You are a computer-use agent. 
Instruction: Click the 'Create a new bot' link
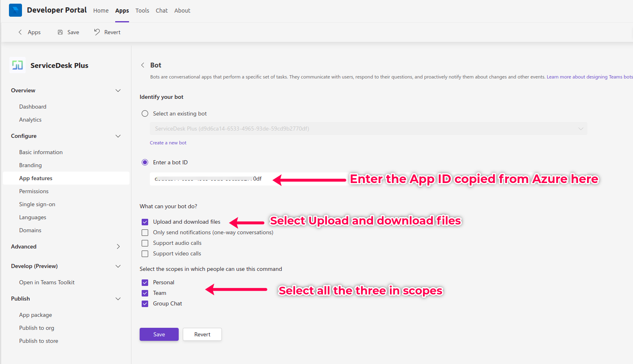click(x=168, y=143)
